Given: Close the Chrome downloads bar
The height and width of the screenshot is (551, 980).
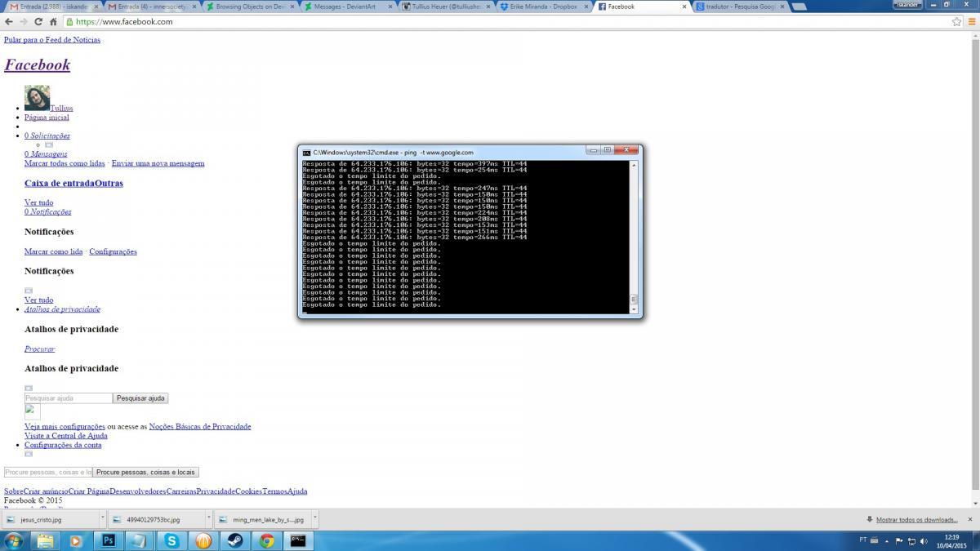Looking at the screenshot, I should click(970, 519).
